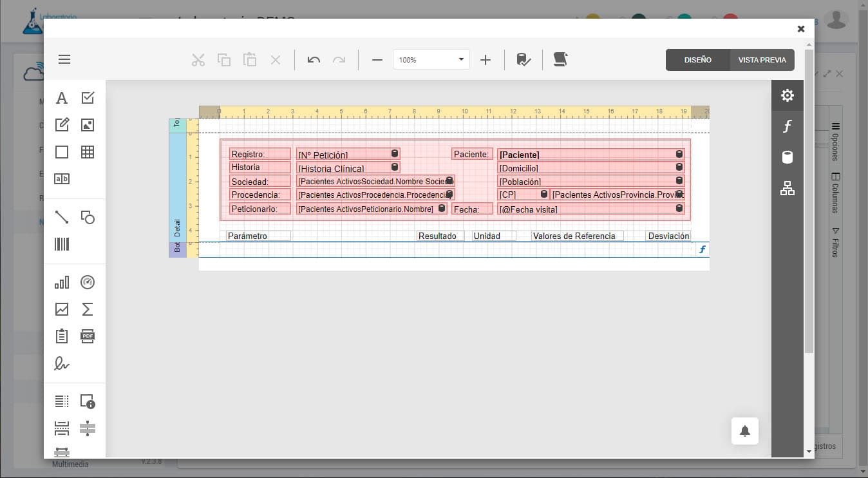
Task: Select the Label text tool
Action: pos(62,98)
